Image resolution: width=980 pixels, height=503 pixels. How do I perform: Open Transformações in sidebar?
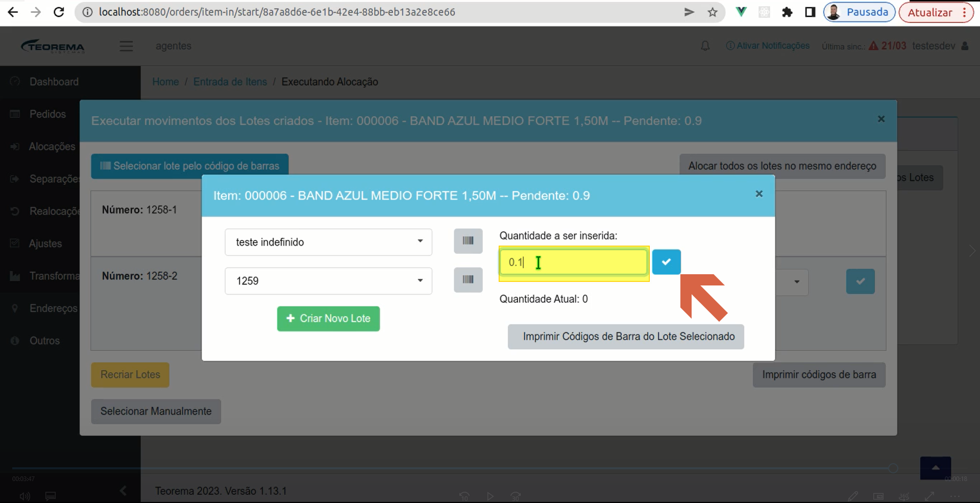tap(54, 276)
